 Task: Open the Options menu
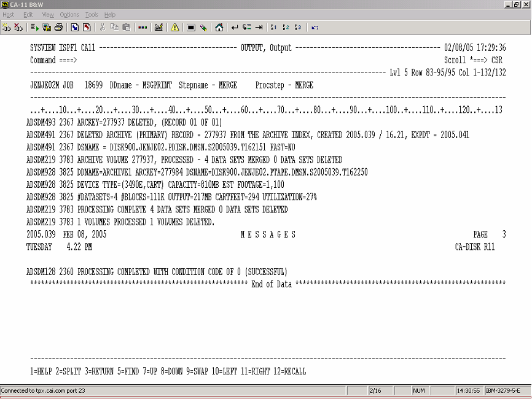pyautogui.click(x=69, y=15)
